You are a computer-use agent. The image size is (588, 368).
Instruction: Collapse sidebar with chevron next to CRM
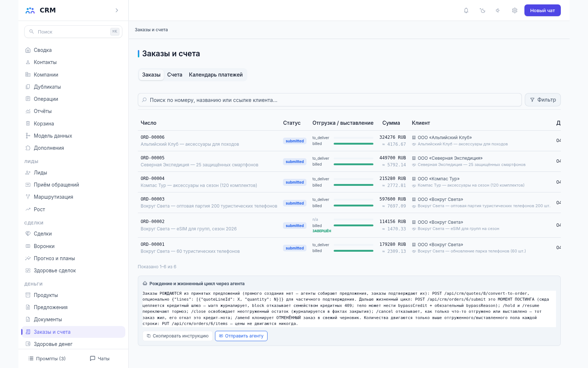(117, 10)
